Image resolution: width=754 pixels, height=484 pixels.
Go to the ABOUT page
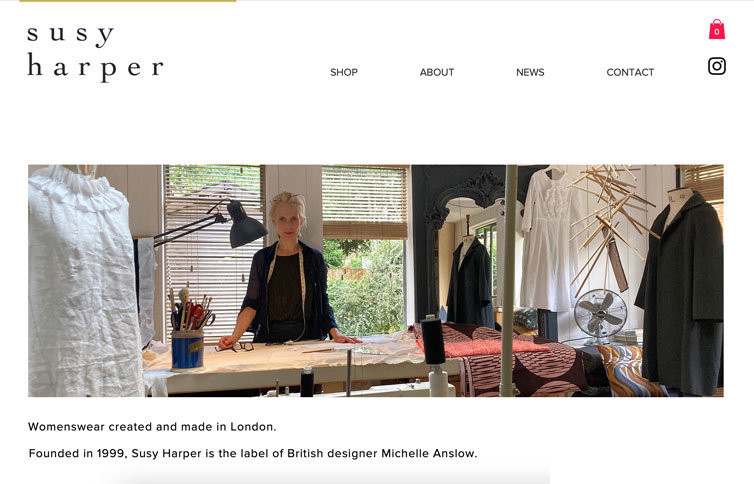[x=437, y=72]
